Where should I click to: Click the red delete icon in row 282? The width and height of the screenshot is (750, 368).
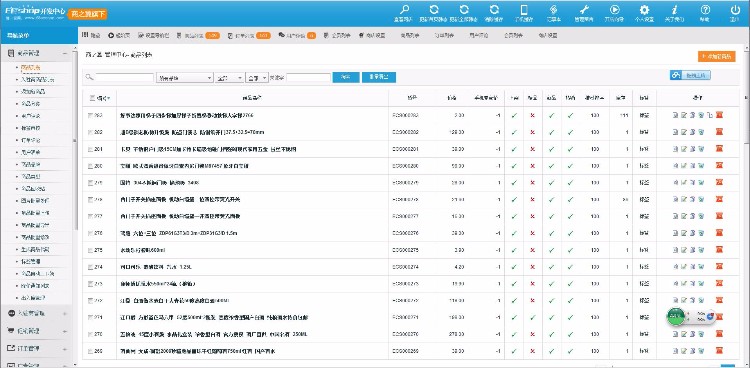coord(719,132)
